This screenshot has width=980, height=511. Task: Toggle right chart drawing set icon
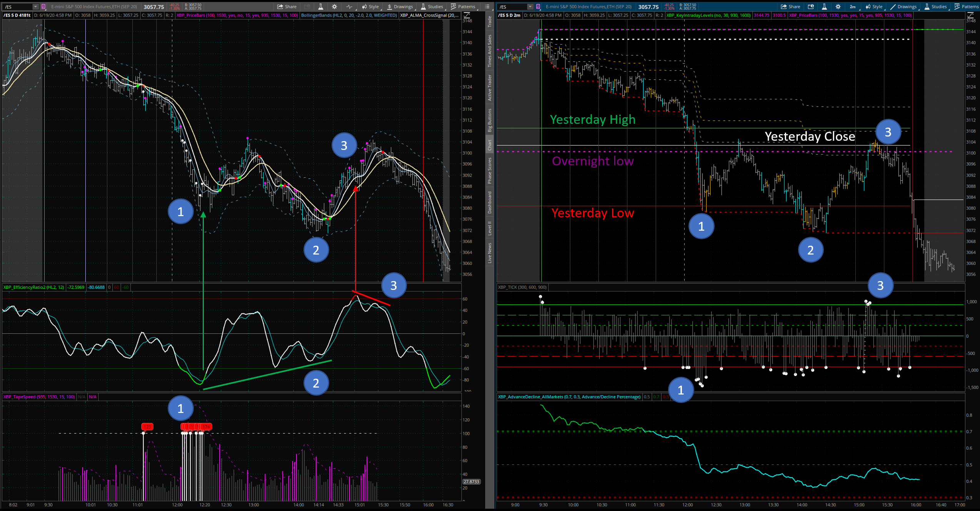click(970, 15)
